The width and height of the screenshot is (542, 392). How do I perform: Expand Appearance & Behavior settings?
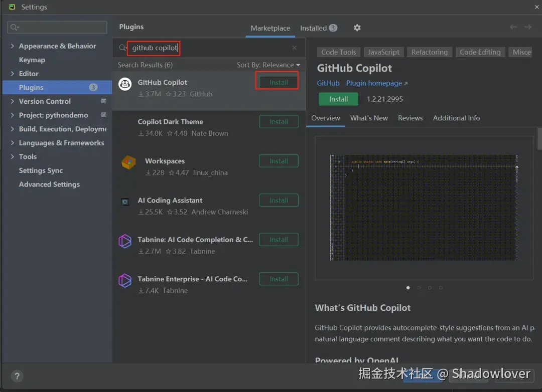[x=13, y=46]
